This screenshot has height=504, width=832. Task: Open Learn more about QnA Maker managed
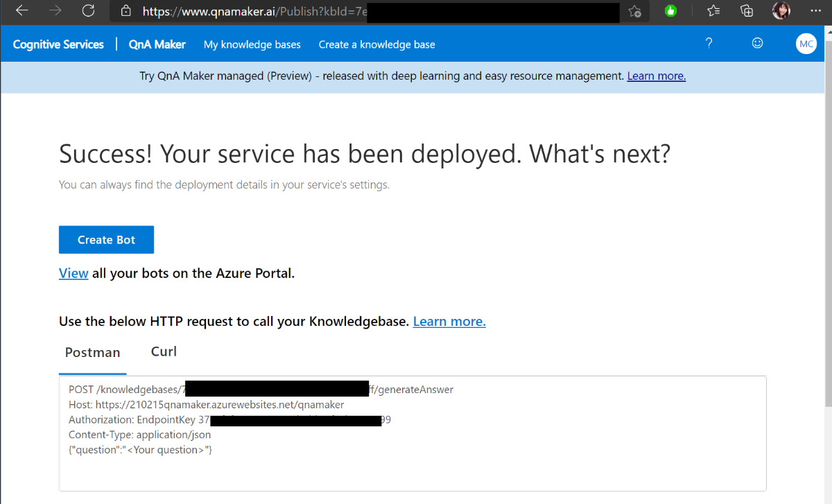[656, 76]
